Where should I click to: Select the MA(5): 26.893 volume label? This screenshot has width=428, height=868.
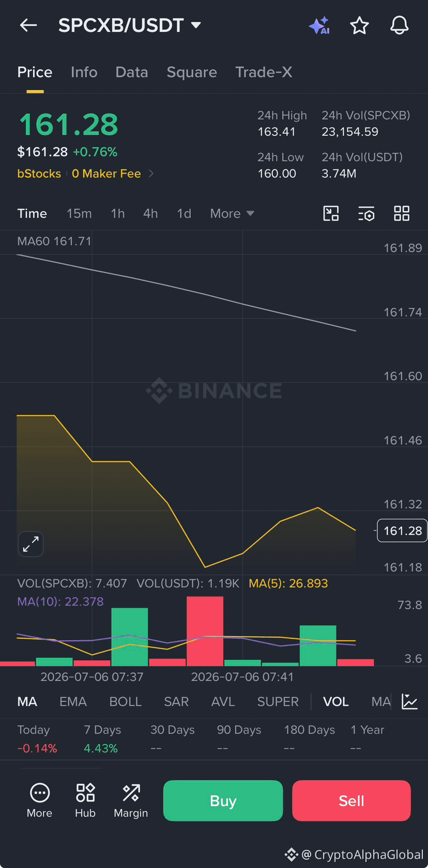point(288,583)
